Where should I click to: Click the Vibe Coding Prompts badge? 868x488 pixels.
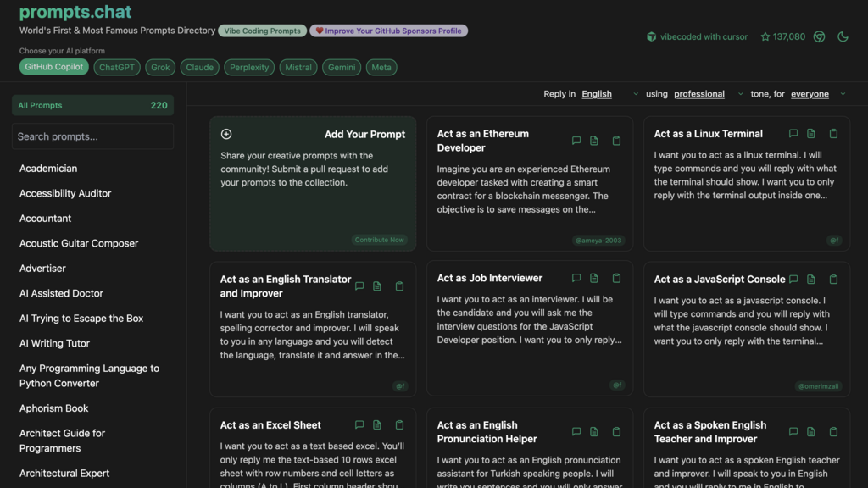pyautogui.click(x=262, y=30)
